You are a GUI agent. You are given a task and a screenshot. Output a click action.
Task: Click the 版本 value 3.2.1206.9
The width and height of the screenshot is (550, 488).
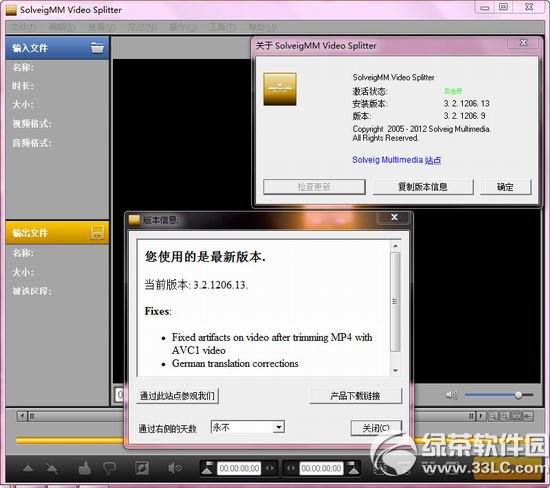(x=464, y=115)
